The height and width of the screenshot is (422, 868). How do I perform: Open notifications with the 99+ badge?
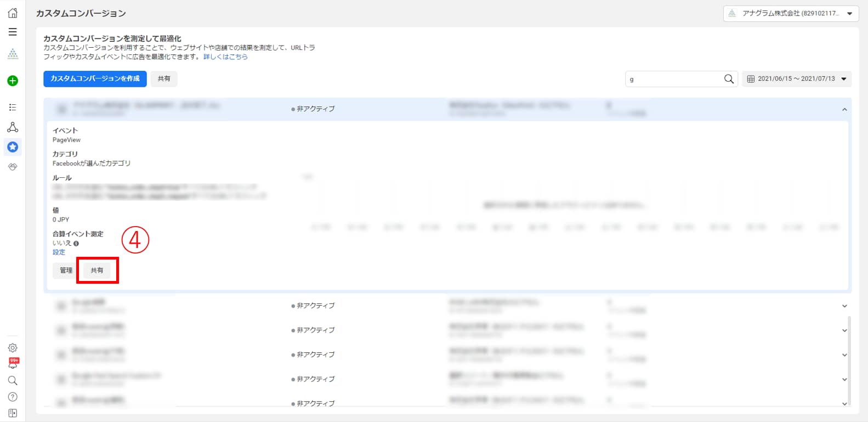coord(13,363)
